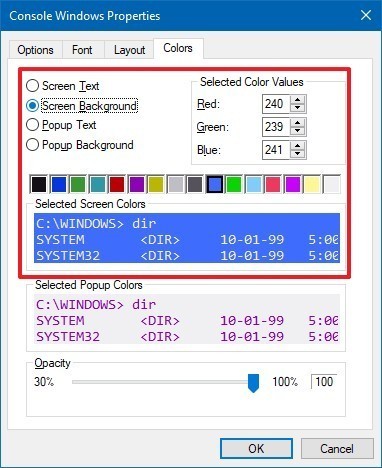This screenshot has width=382, height=468.
Task: Choose the dark gray color swatch
Action: click(x=195, y=184)
